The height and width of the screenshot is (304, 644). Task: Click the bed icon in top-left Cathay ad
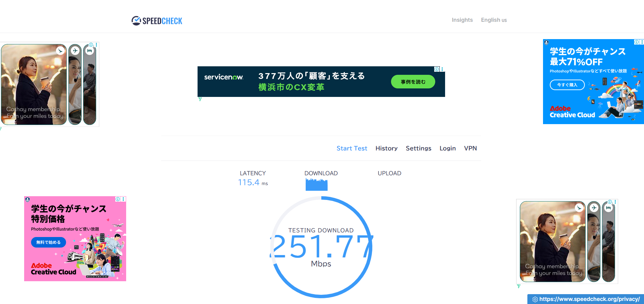pos(89,51)
